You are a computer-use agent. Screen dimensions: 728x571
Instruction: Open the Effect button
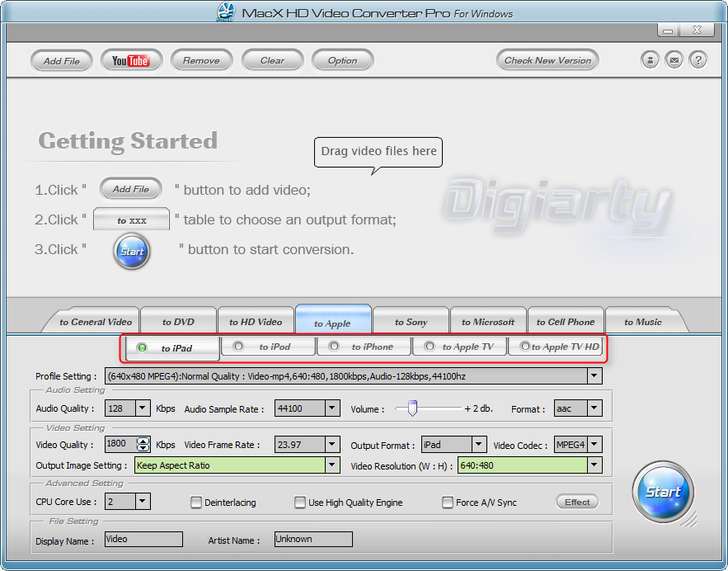[x=577, y=502]
